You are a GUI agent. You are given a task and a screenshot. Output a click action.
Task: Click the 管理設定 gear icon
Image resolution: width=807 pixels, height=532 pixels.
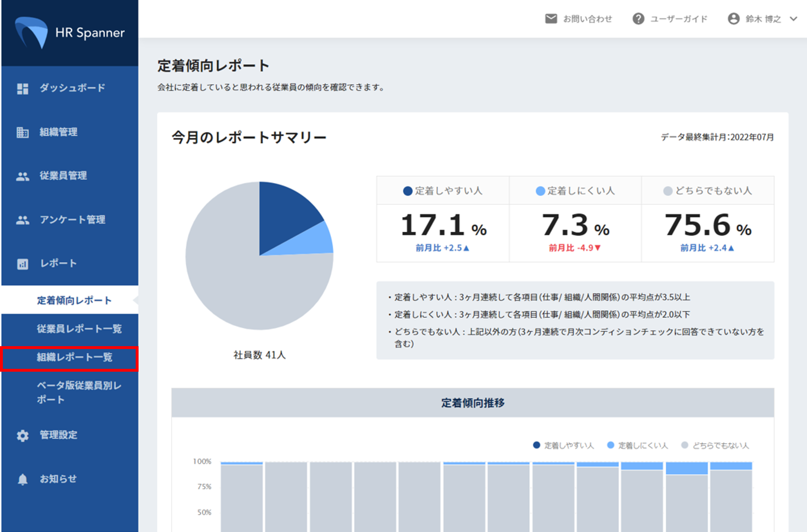click(x=22, y=435)
